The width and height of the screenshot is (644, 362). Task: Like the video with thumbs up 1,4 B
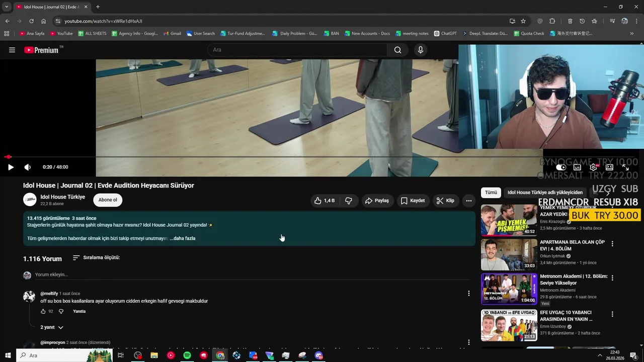[325, 201]
